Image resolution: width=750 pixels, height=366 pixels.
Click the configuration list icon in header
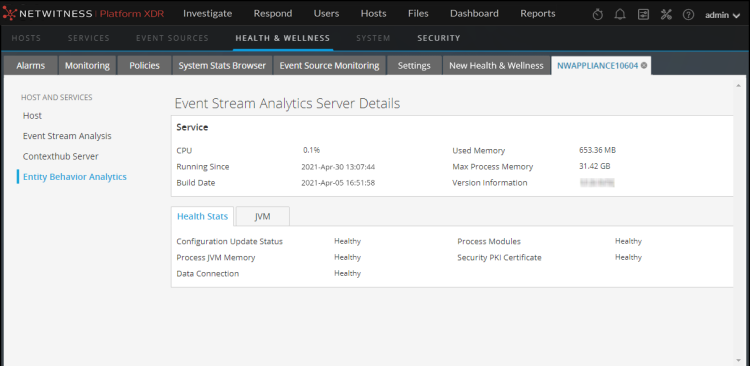(x=643, y=14)
